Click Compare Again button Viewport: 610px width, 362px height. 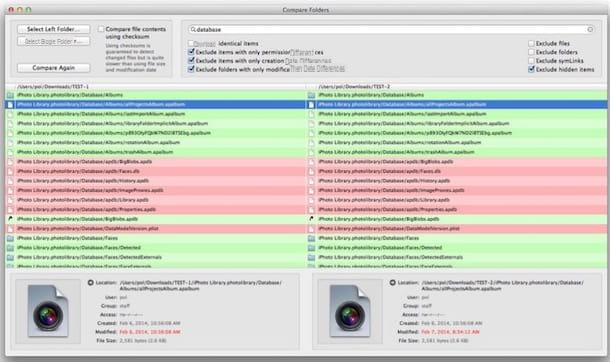(53, 68)
